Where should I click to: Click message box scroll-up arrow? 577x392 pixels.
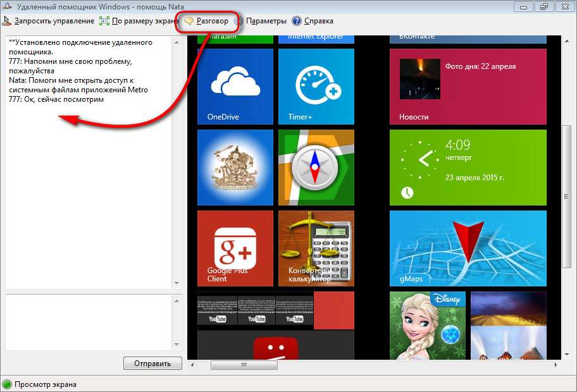coord(177,301)
